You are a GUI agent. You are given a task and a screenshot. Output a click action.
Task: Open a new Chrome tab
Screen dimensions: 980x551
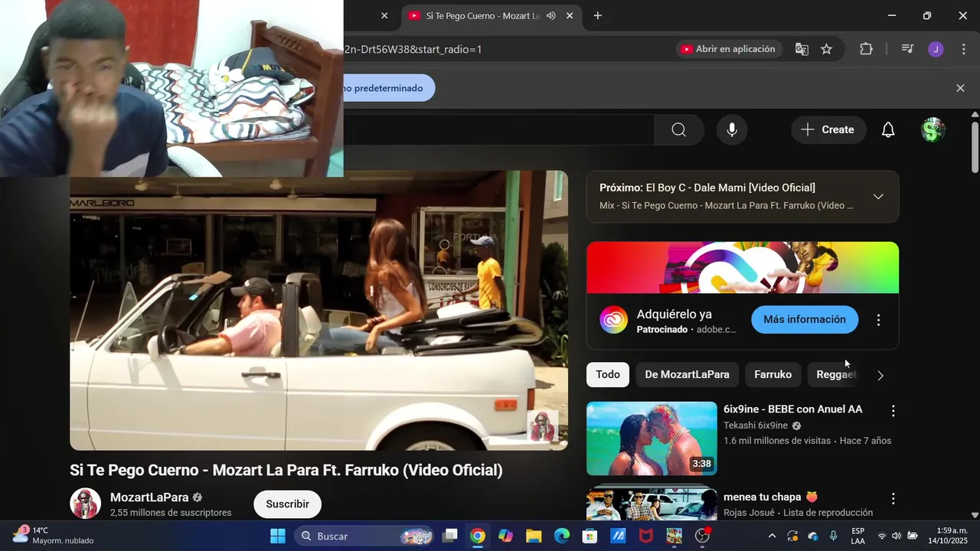pyautogui.click(x=597, y=15)
